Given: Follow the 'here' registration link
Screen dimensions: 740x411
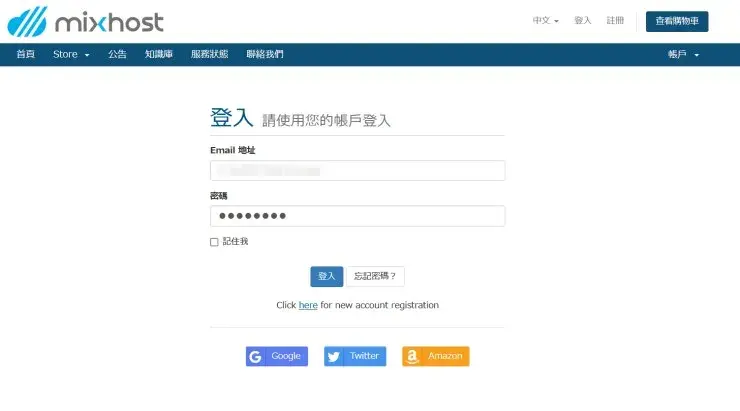Looking at the screenshot, I should 308,305.
